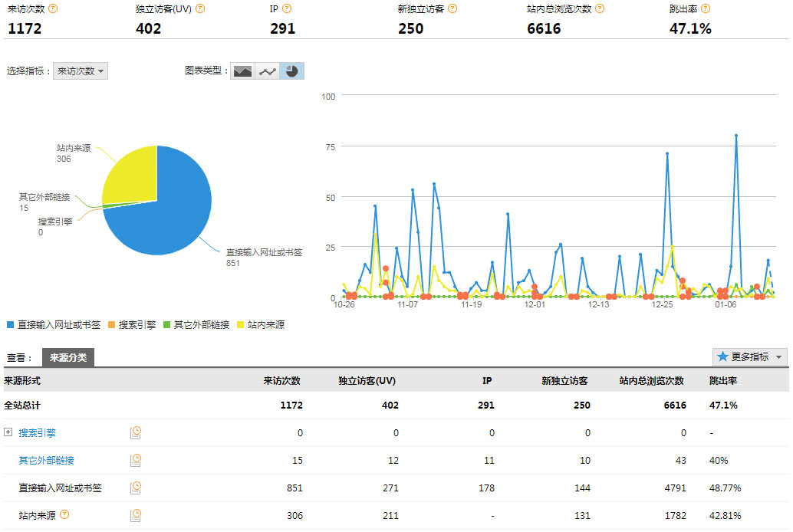Click help icon next to 跳出率 at top
Screen dimensions: 793x532
(x=705, y=9)
